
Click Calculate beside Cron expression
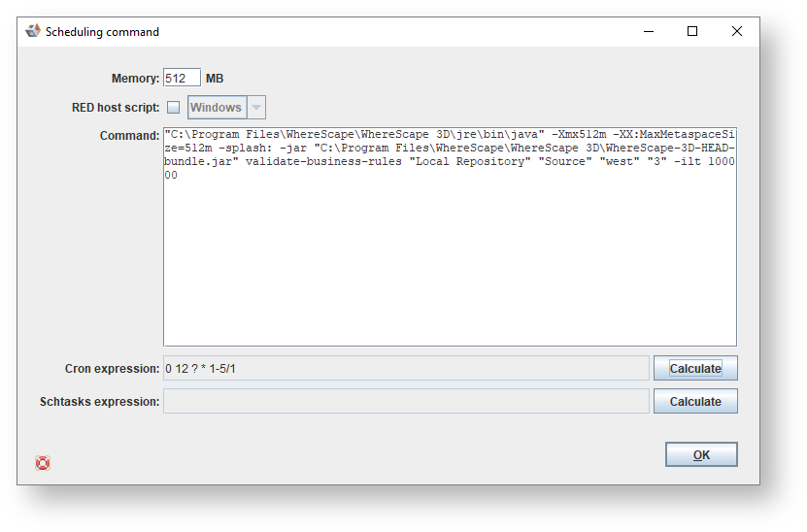695,368
